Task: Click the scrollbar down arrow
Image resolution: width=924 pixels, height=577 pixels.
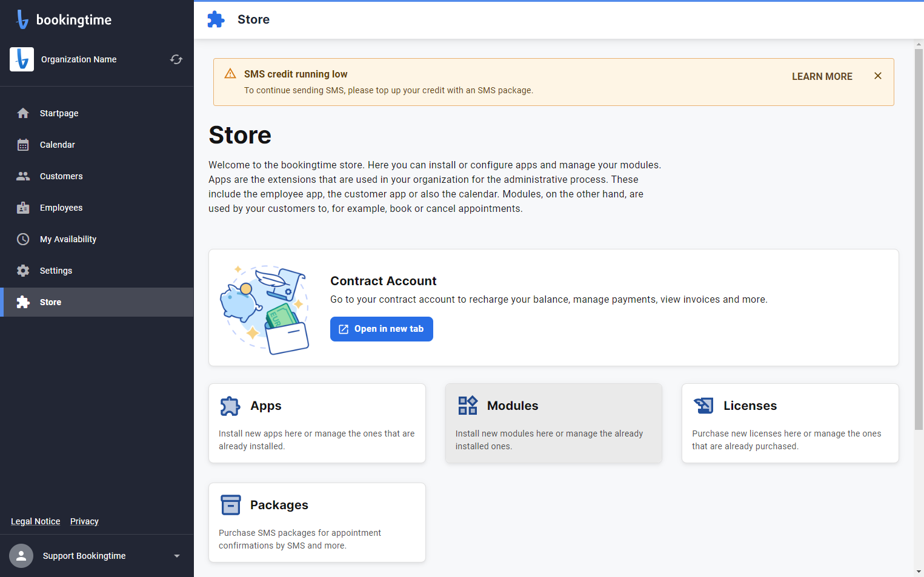Action: tap(919, 571)
